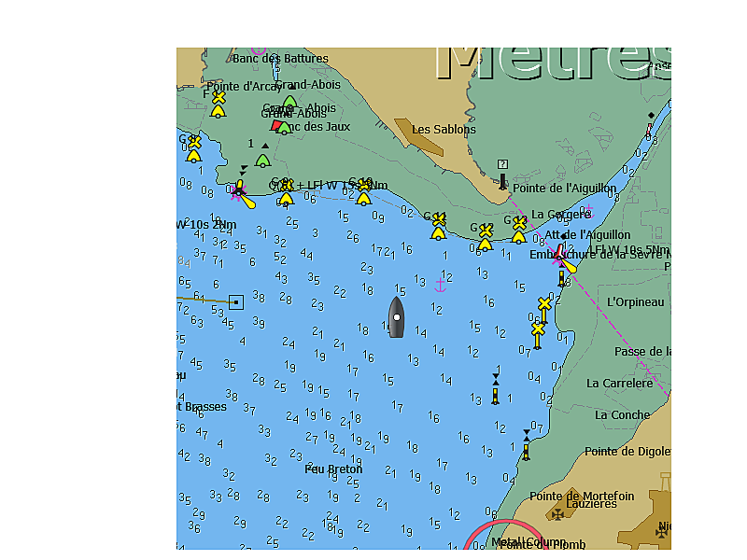Click the Feu Breton label
Image resolution: width=747 pixels, height=560 pixels.
click(333, 469)
